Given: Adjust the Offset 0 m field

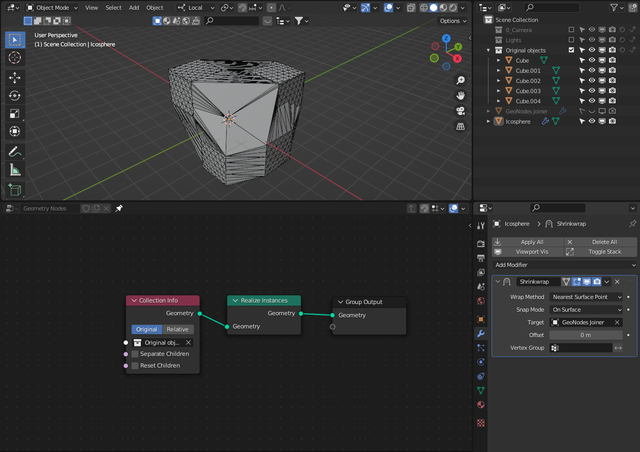Looking at the screenshot, I should pos(586,335).
